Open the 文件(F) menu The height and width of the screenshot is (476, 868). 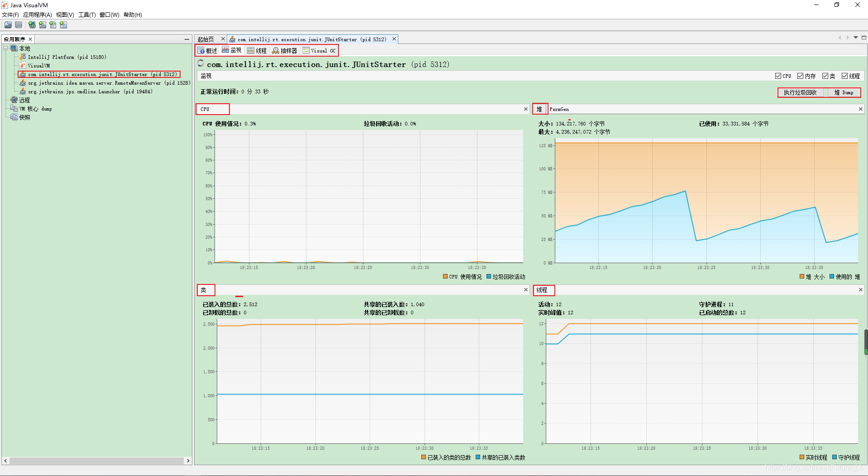[10, 15]
